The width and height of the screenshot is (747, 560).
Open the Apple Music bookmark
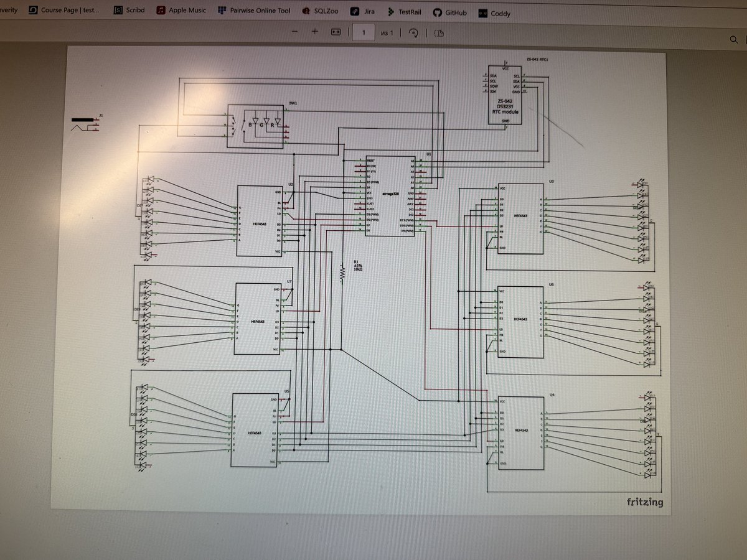tap(181, 11)
